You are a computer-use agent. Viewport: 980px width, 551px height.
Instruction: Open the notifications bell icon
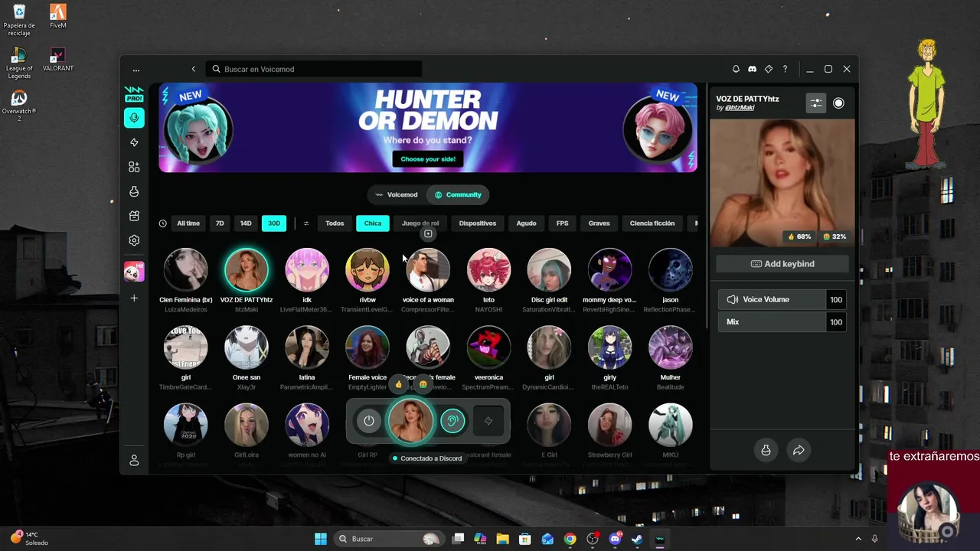click(736, 69)
